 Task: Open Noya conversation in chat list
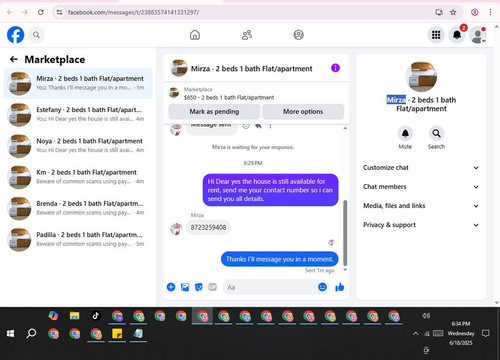pyautogui.click(x=78, y=146)
